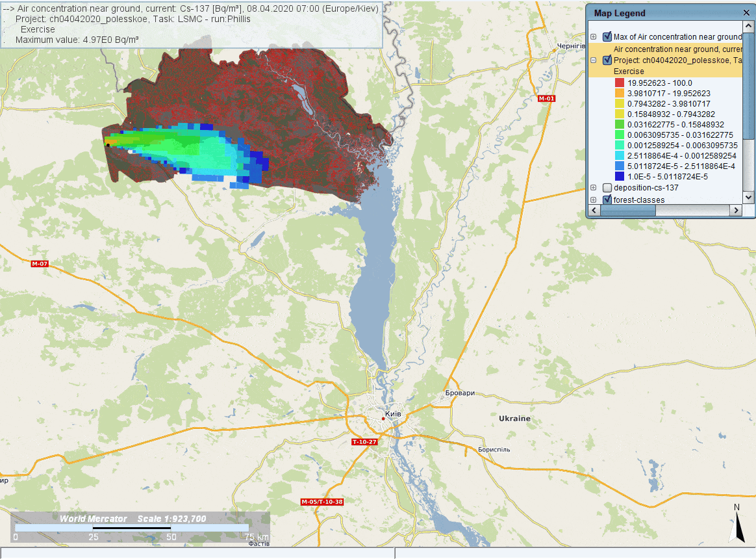Click the Map Legend title bar
The image size is (756, 559).
tap(662, 13)
